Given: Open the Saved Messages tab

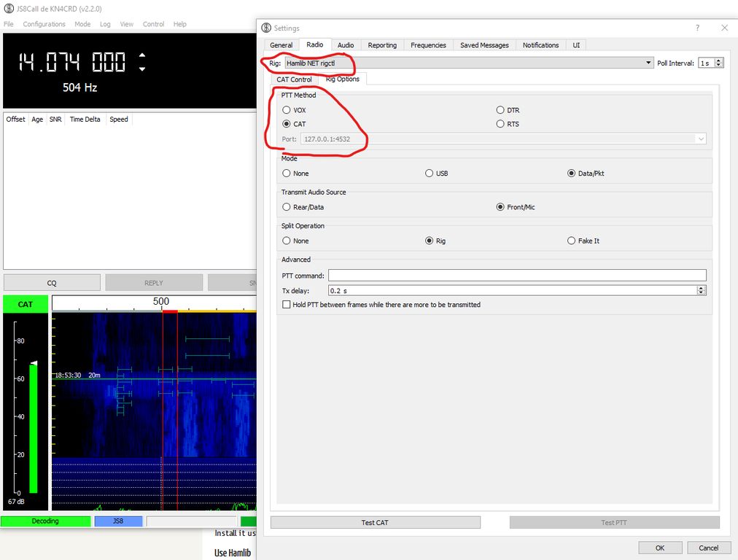Looking at the screenshot, I should pyautogui.click(x=484, y=45).
